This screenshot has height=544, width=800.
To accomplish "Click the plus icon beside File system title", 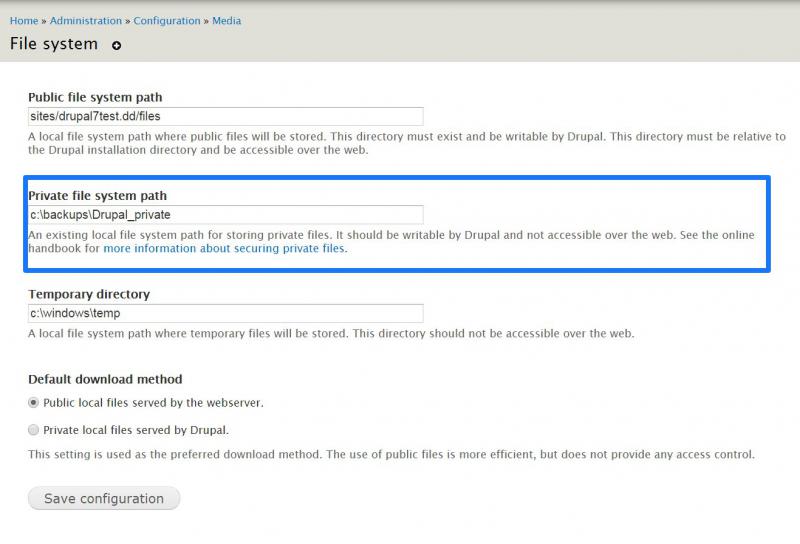I will (x=116, y=45).
